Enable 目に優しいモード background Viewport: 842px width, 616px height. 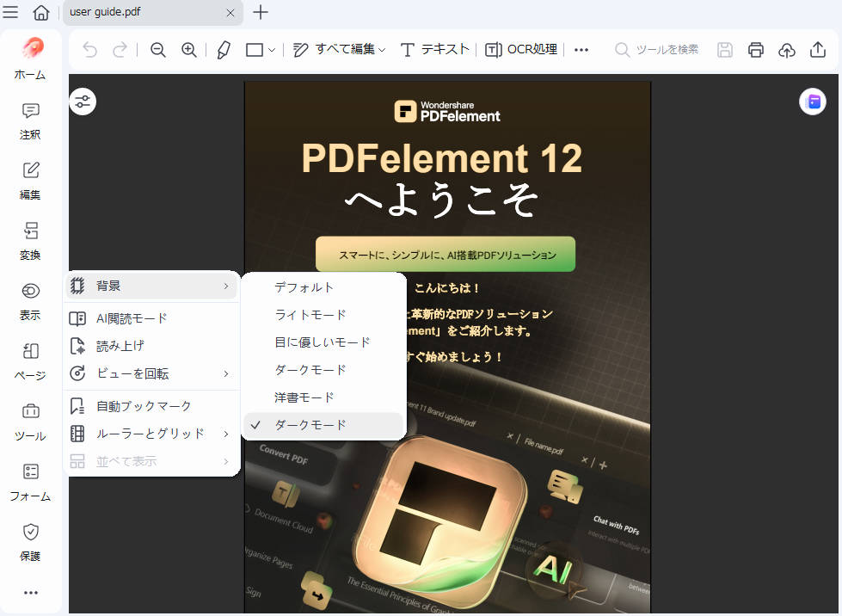[x=323, y=342]
